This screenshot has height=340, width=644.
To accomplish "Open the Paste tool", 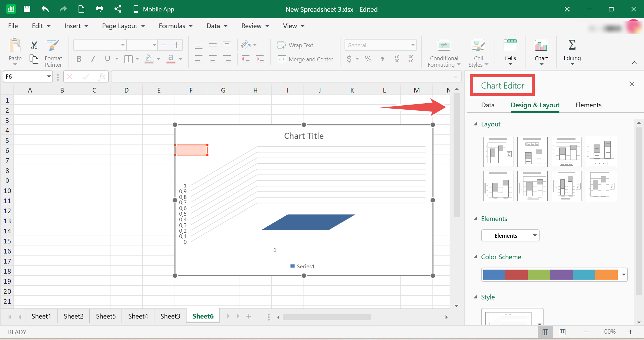I will (x=15, y=52).
